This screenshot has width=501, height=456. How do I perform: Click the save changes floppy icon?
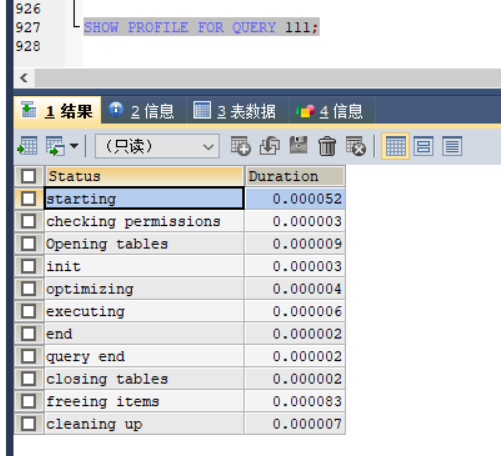click(298, 145)
